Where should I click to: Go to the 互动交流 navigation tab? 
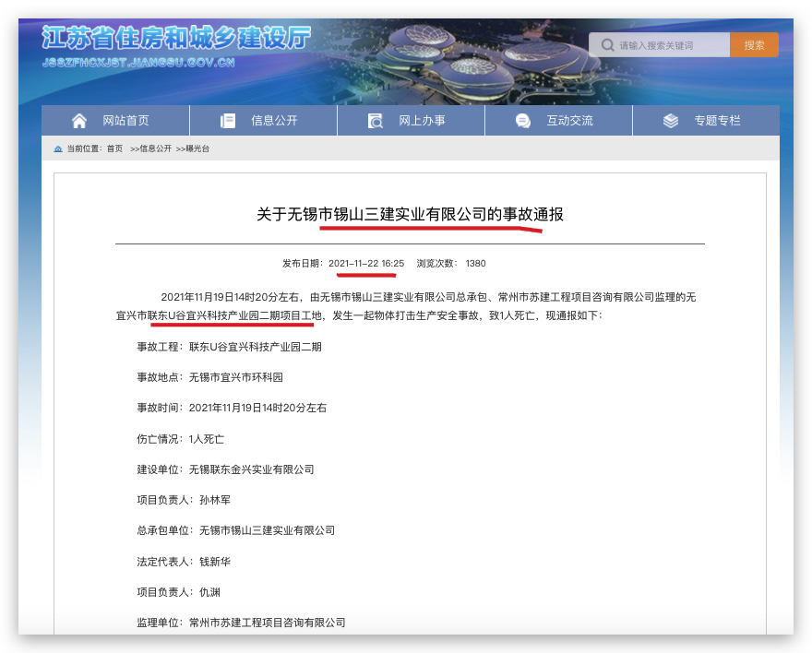pos(569,121)
